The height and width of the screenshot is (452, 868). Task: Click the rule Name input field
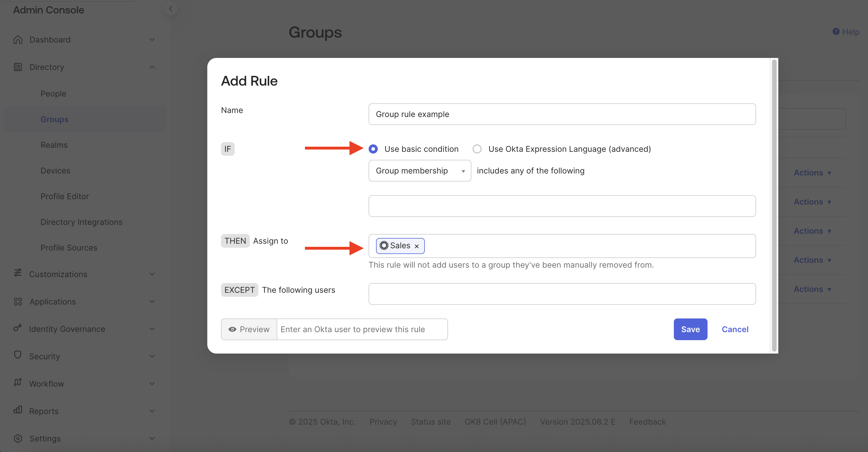click(x=562, y=114)
